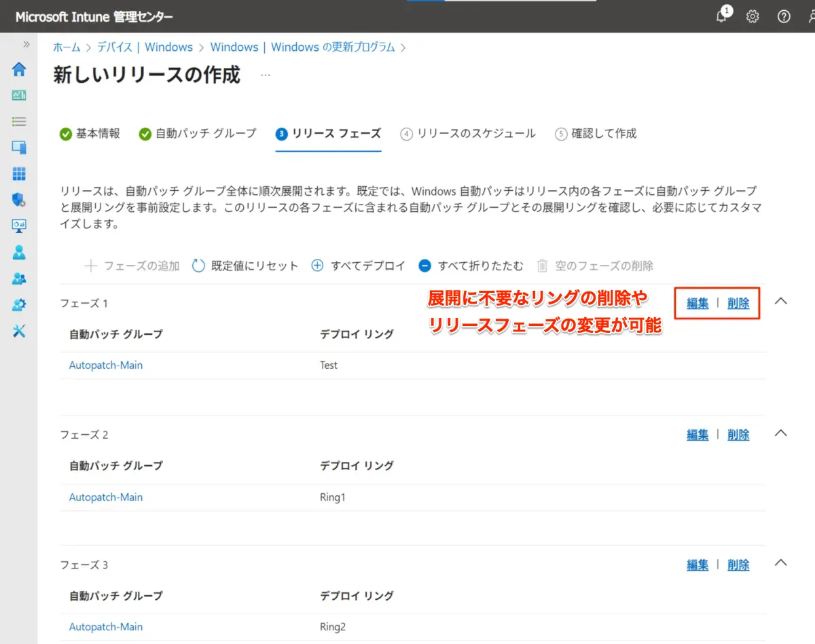815x644 pixels.
Task: Click 編集 link for フェーズ 2
Action: pyautogui.click(x=698, y=435)
